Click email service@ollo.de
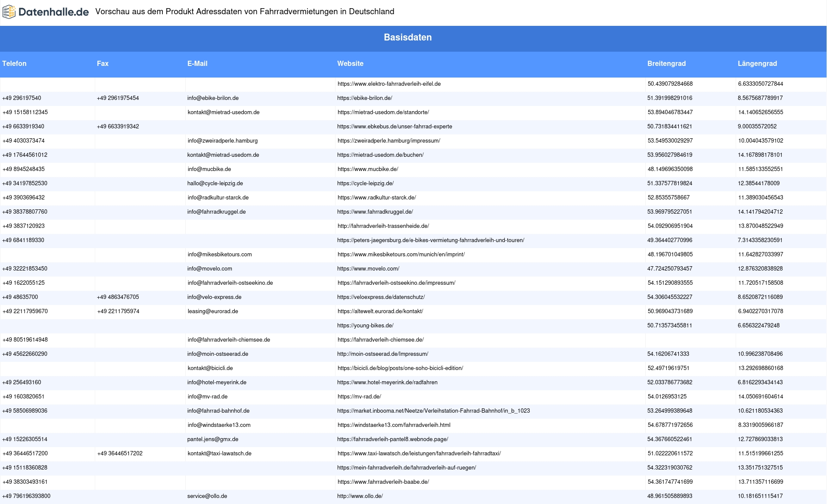Screen dimensions: 827x504 207,496
